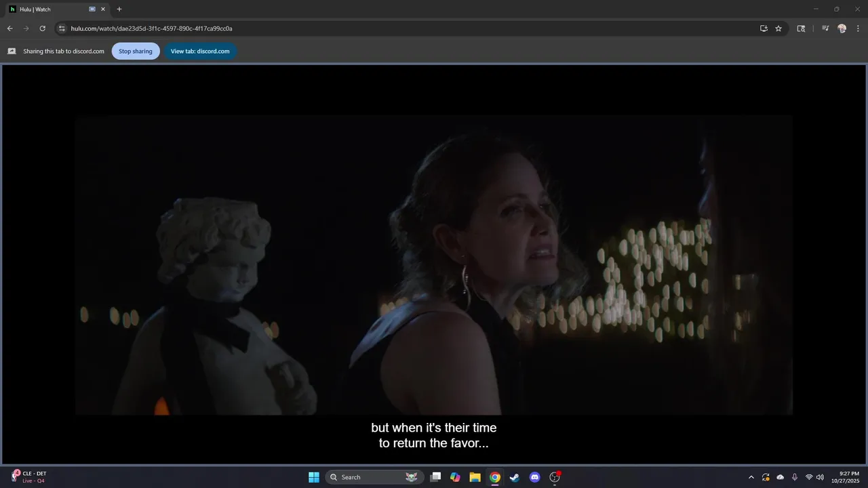Viewport: 868px width, 488px height.
Task: Open Discord from the taskbar
Action: tap(534, 477)
